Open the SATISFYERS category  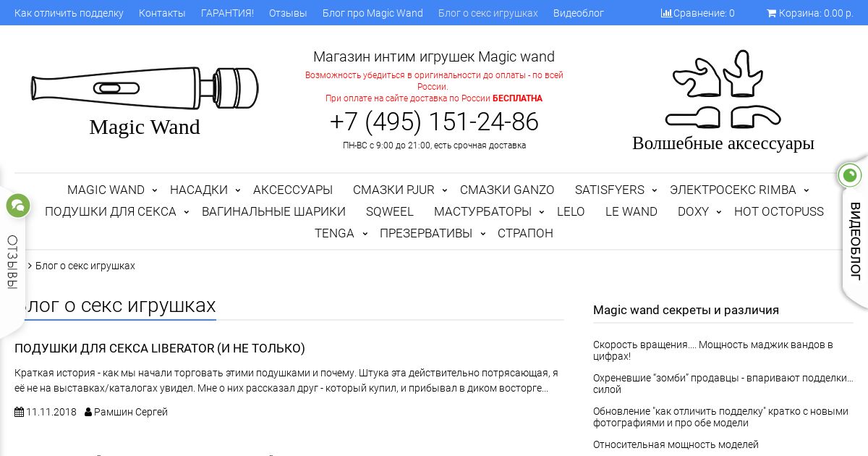(610, 190)
